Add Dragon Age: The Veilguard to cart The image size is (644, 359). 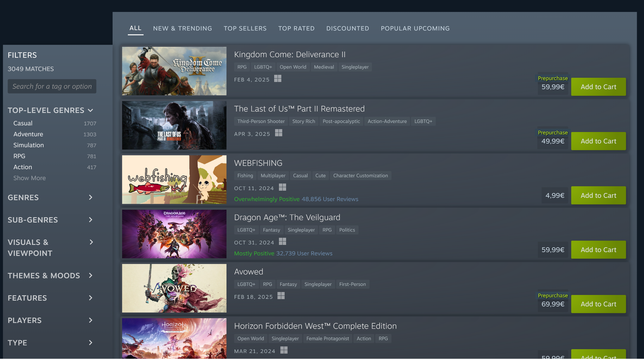598,250
